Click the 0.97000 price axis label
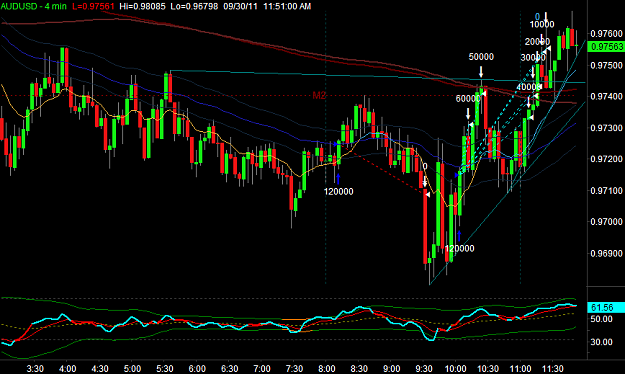Viewport: 625px width, 374px height. pos(606,222)
